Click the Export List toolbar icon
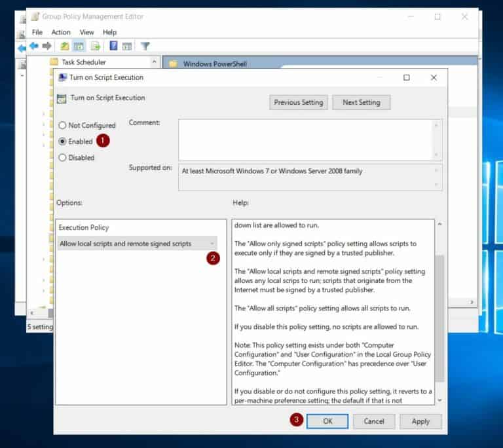503x448 pixels. click(x=96, y=47)
